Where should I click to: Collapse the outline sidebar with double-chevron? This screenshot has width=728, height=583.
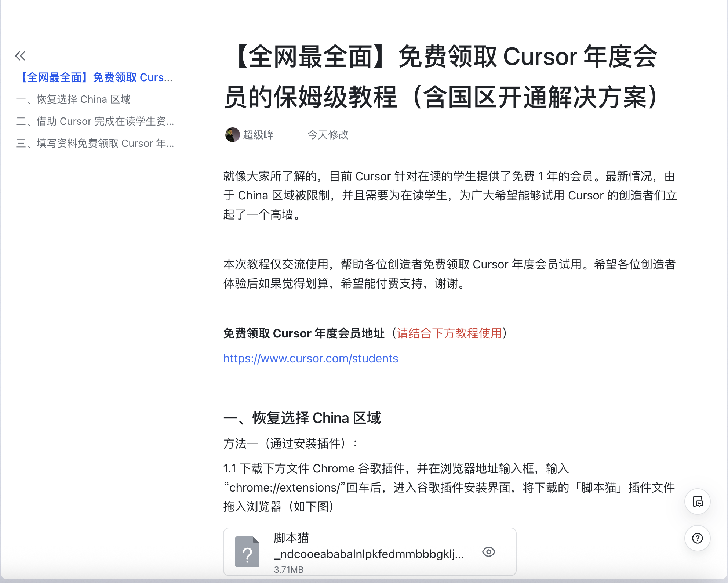click(x=20, y=56)
